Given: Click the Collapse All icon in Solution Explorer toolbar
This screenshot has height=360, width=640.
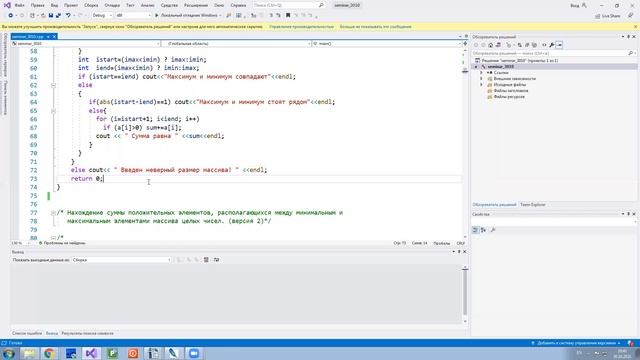Looking at the screenshot, I should [527, 45].
